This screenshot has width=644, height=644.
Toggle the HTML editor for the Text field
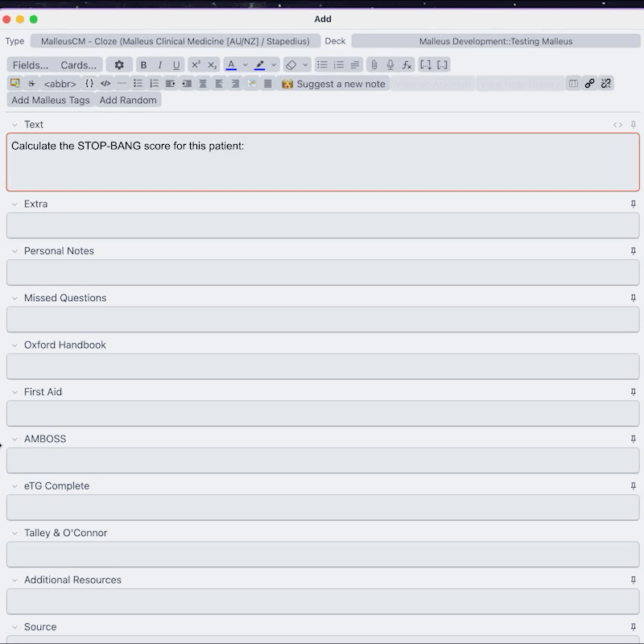[x=617, y=125]
